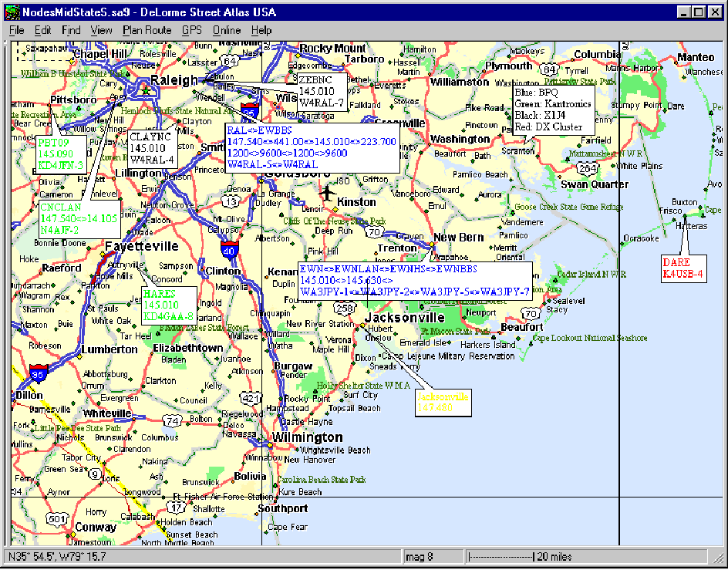Select the HARES KD4GAA-8 label box
Image resolution: width=728 pixels, height=570 pixels.
click(x=168, y=305)
